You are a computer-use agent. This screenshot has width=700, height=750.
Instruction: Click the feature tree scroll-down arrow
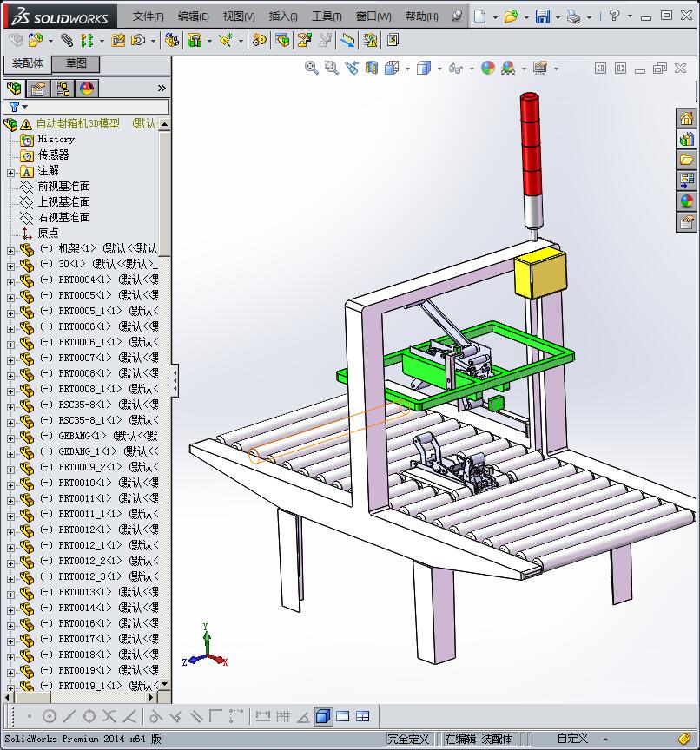point(165,684)
